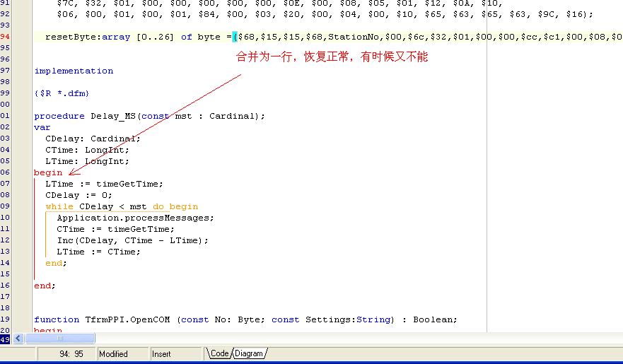Open the Diagram tab

[250, 353]
